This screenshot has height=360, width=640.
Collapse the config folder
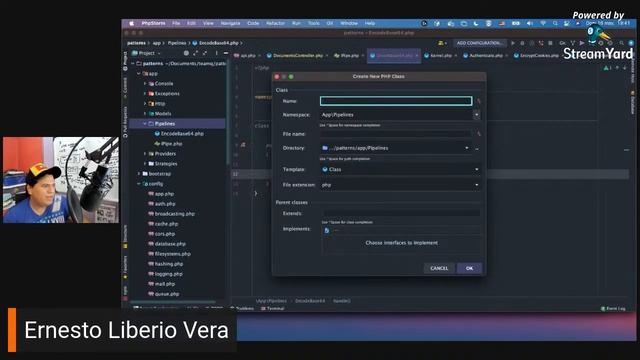click(139, 184)
